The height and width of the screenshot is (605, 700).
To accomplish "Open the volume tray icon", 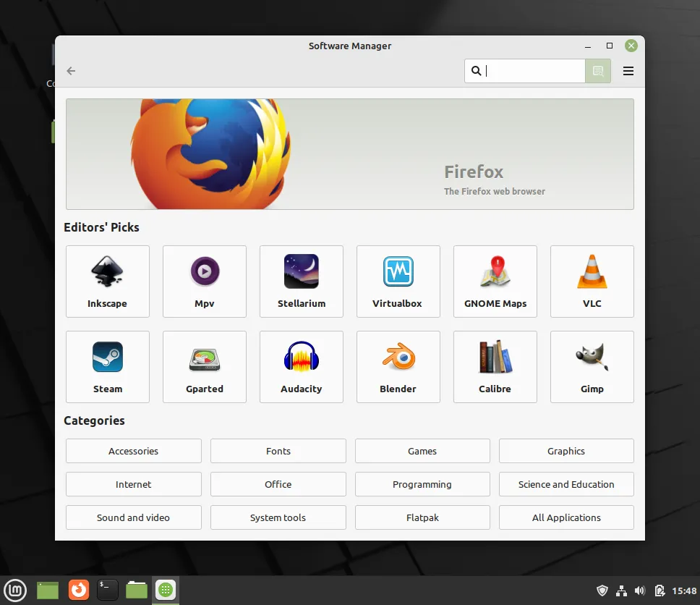I will (640, 591).
